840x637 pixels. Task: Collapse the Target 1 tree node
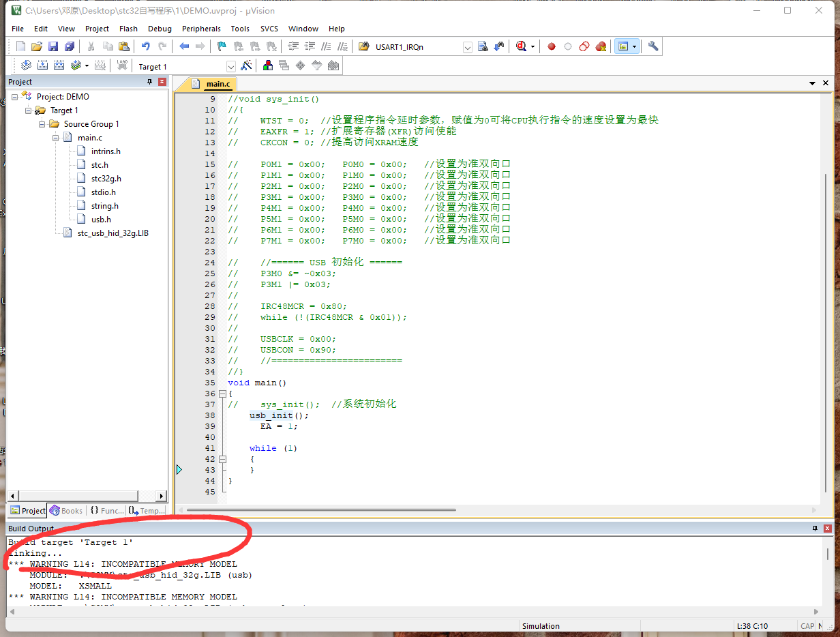28,110
